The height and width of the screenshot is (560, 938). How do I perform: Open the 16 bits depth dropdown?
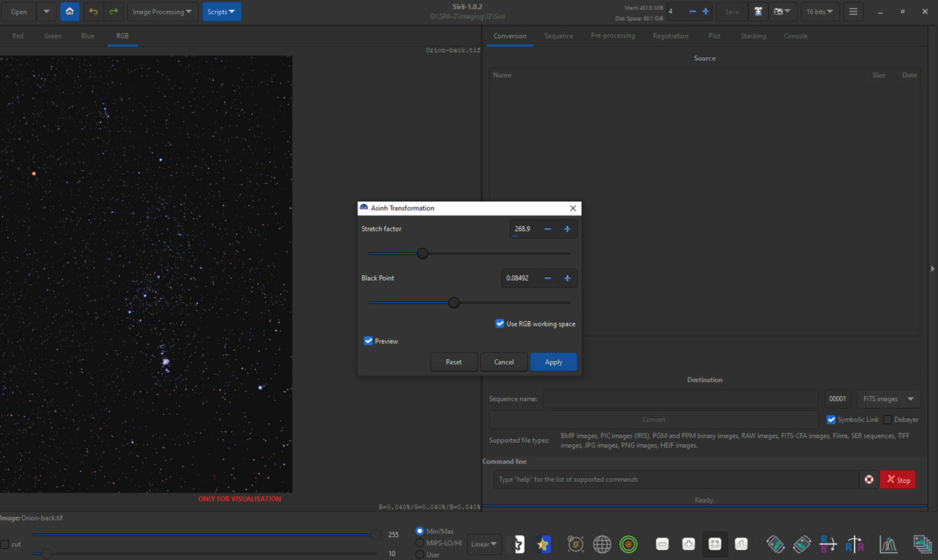[820, 12]
